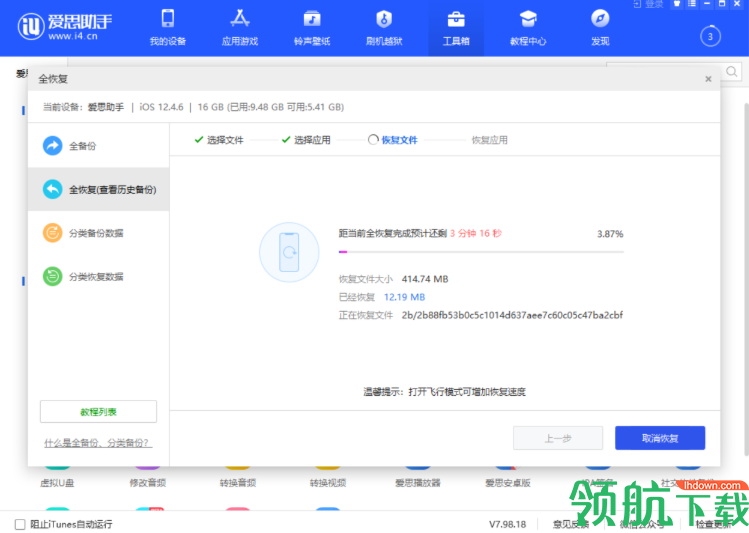This screenshot has width=749, height=533.
Task: Click the download counter circle showing 3
Action: (x=710, y=36)
